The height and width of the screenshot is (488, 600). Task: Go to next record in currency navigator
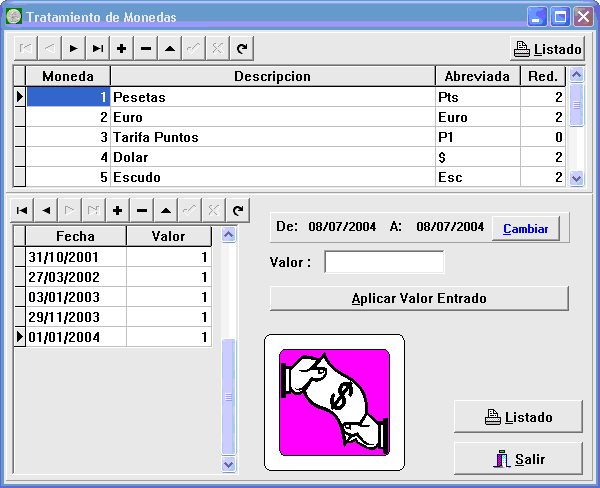click(74, 48)
